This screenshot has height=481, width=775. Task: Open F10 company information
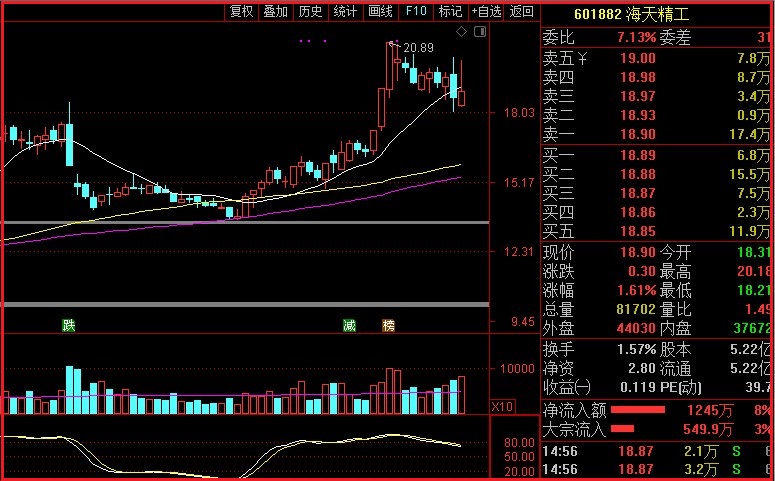416,11
